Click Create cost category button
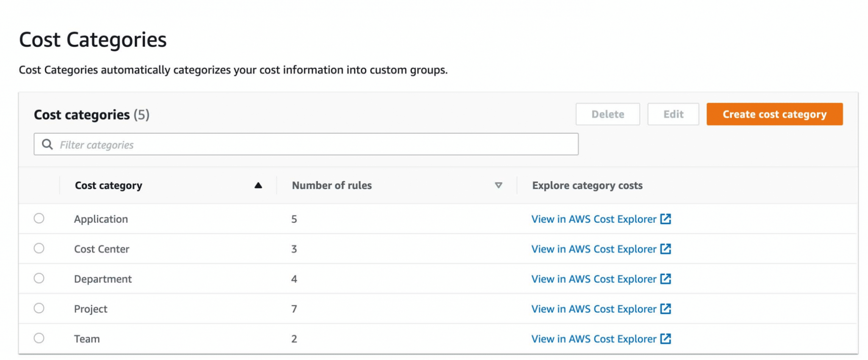 coord(774,114)
